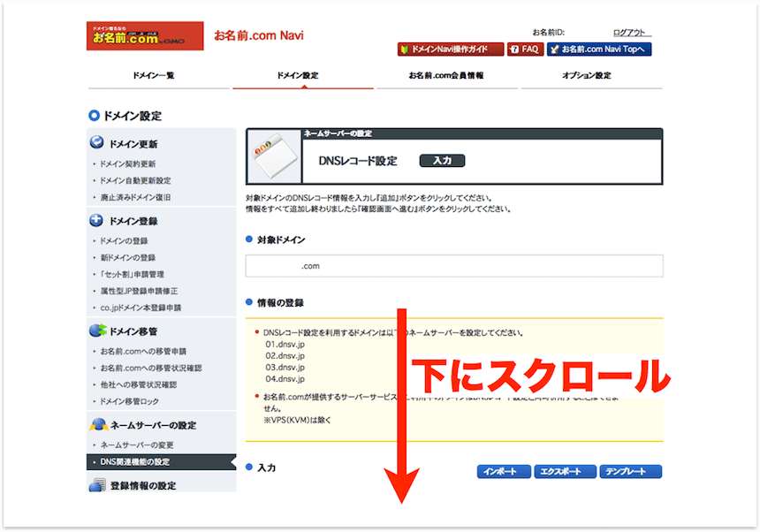Switch to the ドメイン設定 tab
The height and width of the screenshot is (532, 760).
click(298, 75)
